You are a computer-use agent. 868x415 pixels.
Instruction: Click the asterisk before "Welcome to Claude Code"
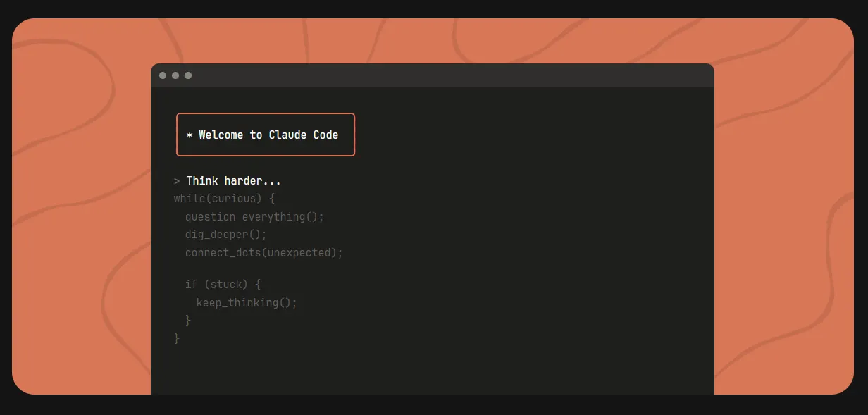(x=190, y=135)
